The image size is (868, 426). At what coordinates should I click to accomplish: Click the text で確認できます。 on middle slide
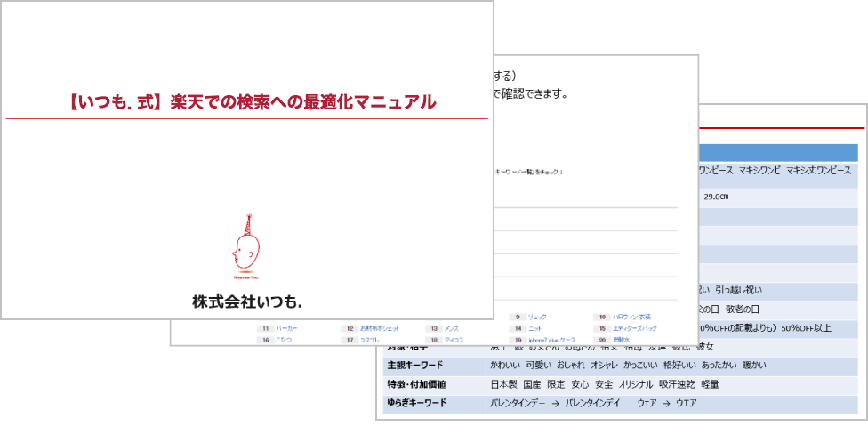click(530, 94)
